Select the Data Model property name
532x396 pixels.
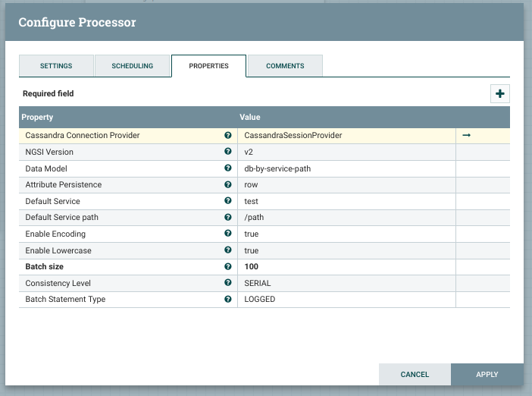(x=46, y=168)
